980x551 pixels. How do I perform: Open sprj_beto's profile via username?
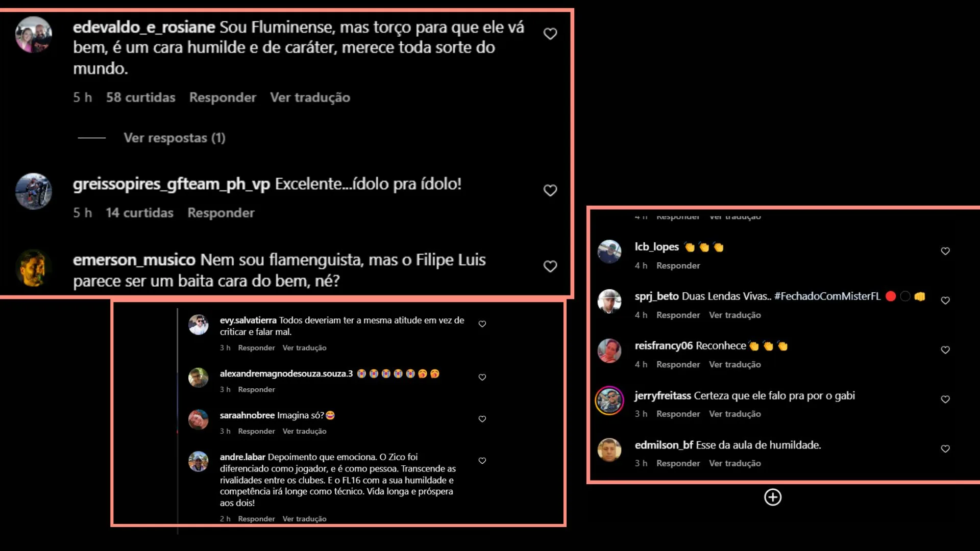pyautogui.click(x=656, y=296)
